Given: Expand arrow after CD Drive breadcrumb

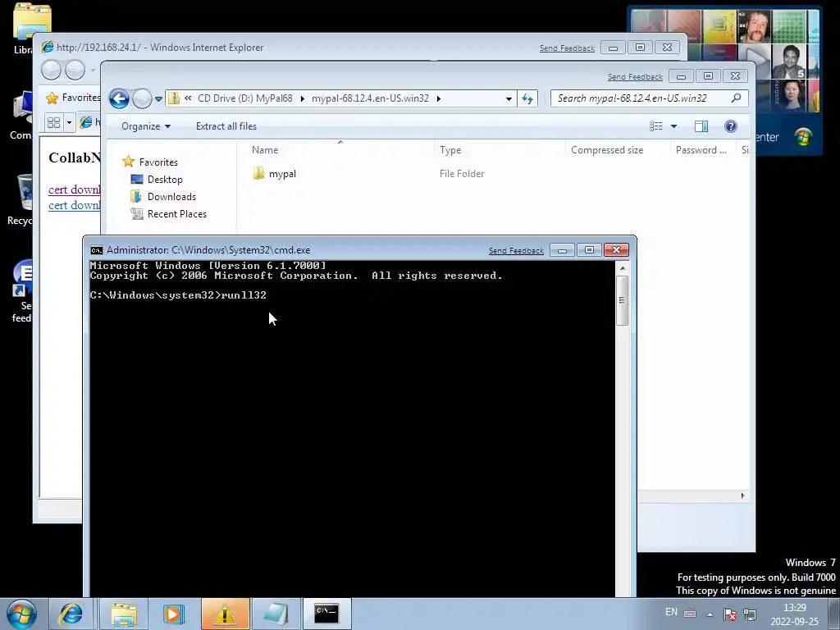Looking at the screenshot, I should point(303,98).
